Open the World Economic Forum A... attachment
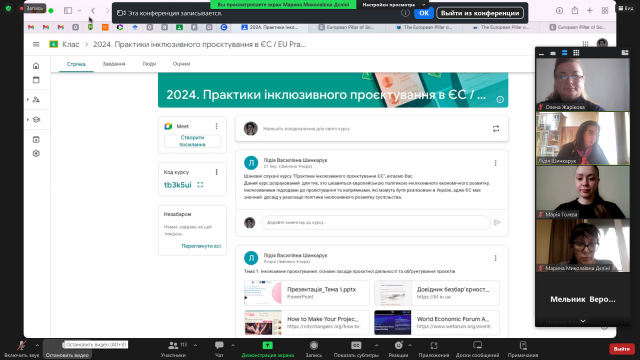 click(437, 322)
